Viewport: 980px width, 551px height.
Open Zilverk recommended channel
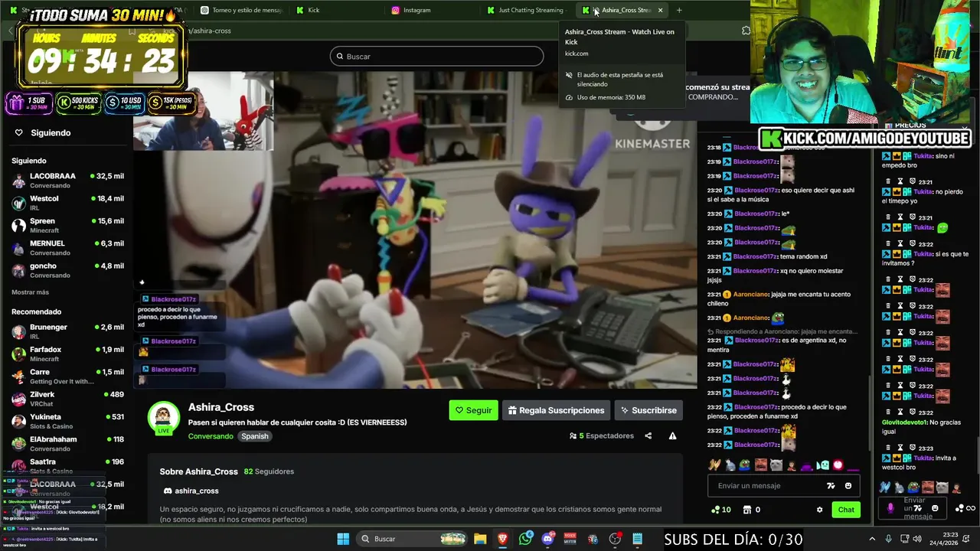(67, 399)
